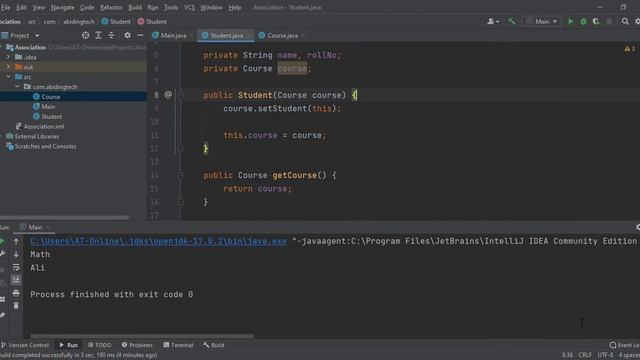Viewport: 640px width, 360px height.
Task: Open the Version Control tool window
Action: (25, 345)
